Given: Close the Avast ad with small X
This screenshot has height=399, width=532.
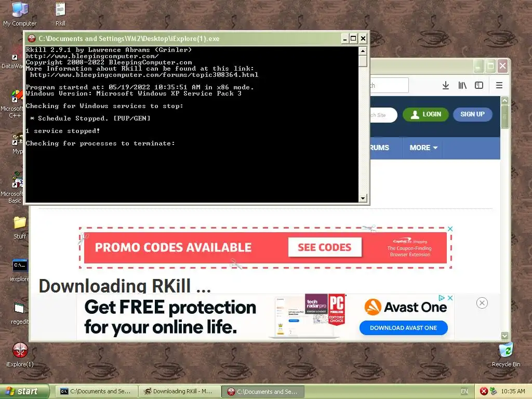Looking at the screenshot, I should (x=450, y=298).
